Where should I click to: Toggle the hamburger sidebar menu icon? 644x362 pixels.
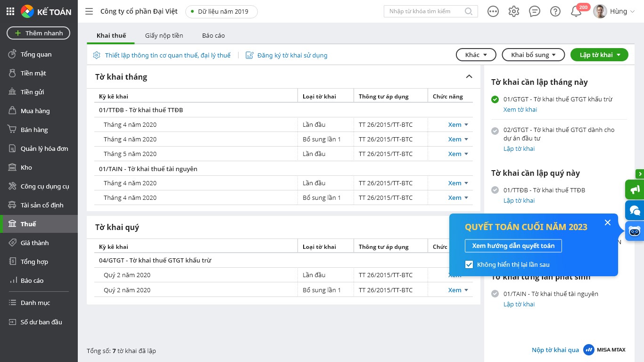point(89,11)
